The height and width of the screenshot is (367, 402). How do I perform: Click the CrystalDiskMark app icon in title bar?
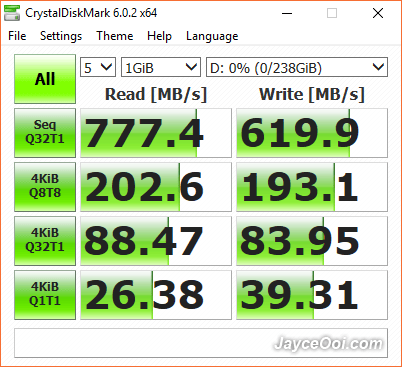coord(12,13)
